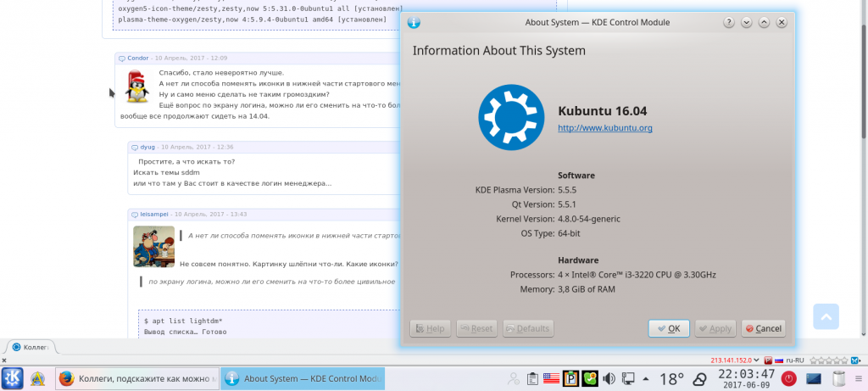Image resolution: width=868 pixels, height=391 pixels.
Task: Click the comment date '10 Апрель, 2017 - 12:36'
Action: pyautogui.click(x=197, y=148)
